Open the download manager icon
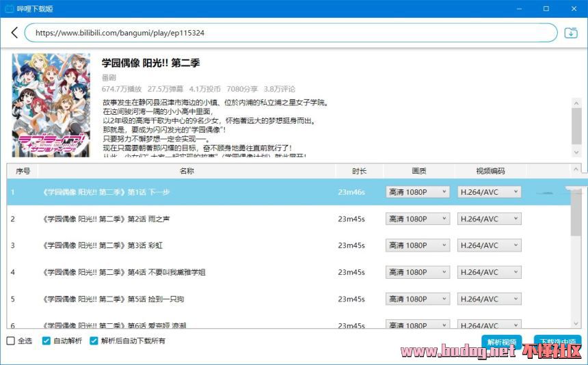The width and height of the screenshot is (588, 365). (x=570, y=33)
